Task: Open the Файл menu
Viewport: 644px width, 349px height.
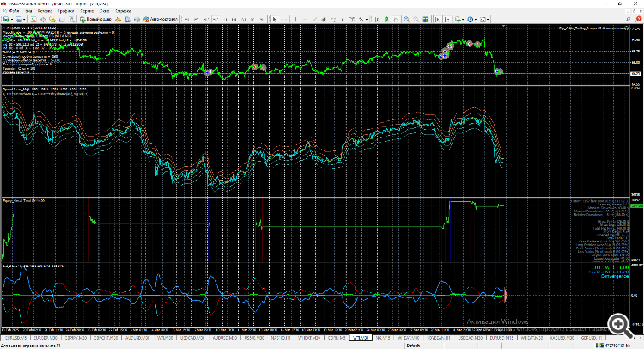Action: pyautogui.click(x=12, y=11)
